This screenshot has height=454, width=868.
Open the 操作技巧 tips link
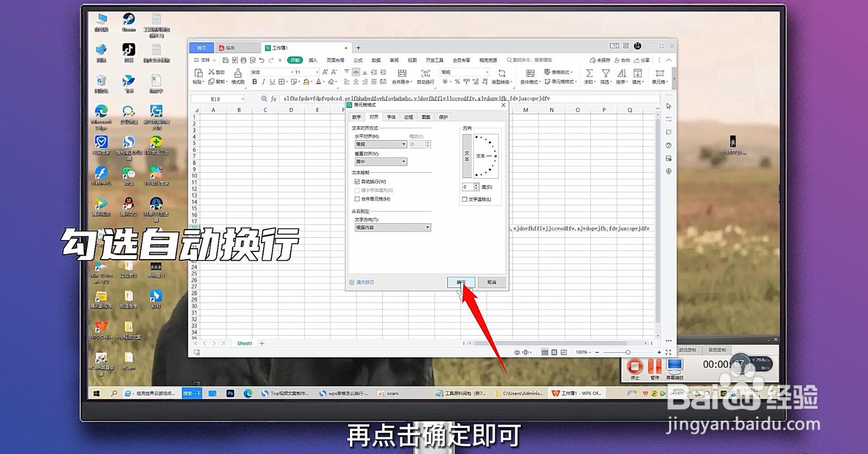click(x=362, y=282)
